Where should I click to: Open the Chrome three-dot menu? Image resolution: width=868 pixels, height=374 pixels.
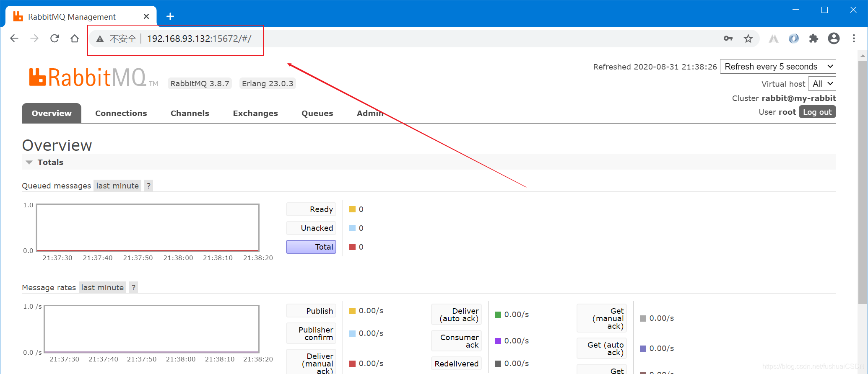pyautogui.click(x=854, y=39)
